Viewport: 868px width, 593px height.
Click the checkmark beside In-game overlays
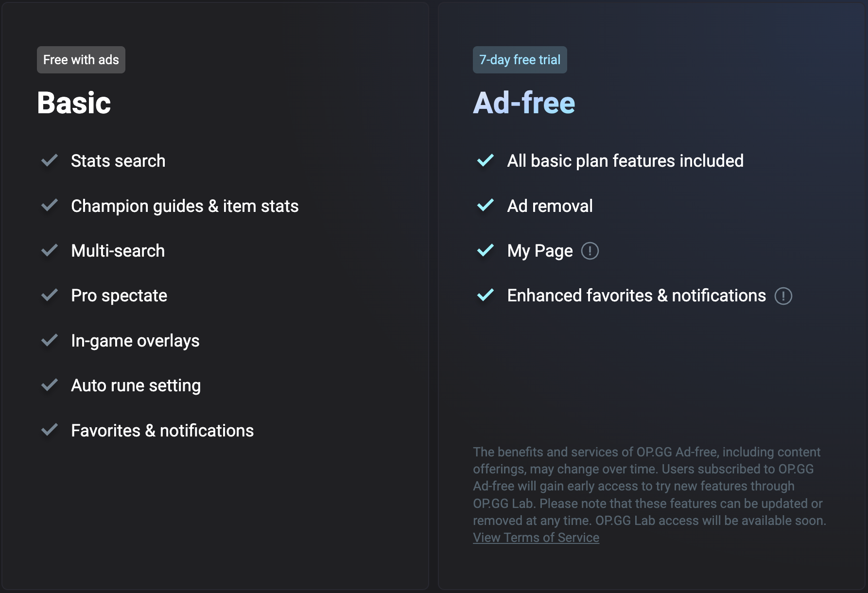tap(50, 340)
